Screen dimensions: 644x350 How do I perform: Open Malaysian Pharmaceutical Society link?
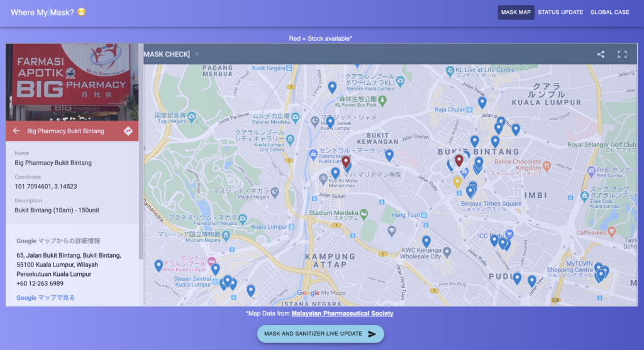(342, 314)
